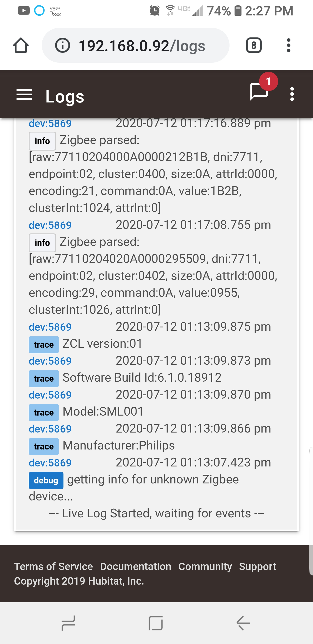
Task: Open the Documentation footer link
Action: point(136,566)
